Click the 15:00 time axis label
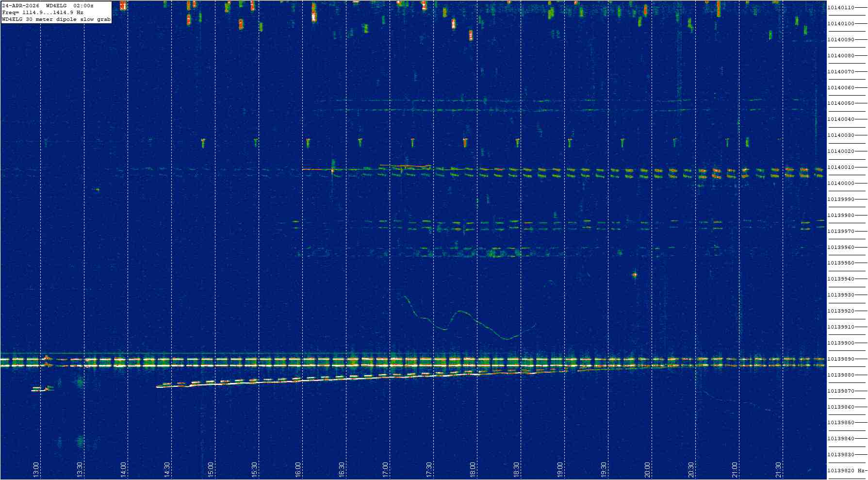Viewport: 868px width, 480px height. click(x=211, y=469)
